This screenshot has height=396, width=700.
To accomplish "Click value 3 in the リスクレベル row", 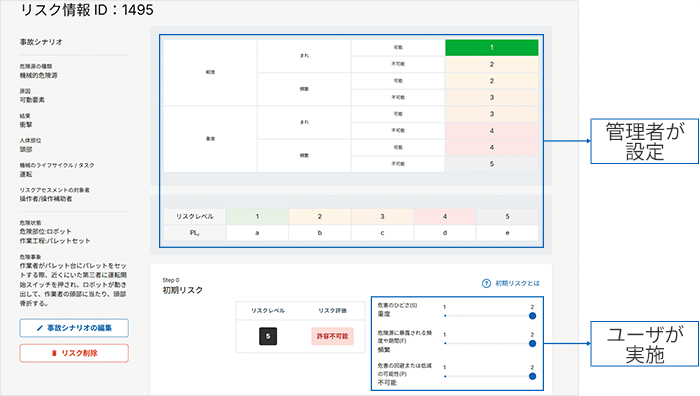I will point(382,216).
